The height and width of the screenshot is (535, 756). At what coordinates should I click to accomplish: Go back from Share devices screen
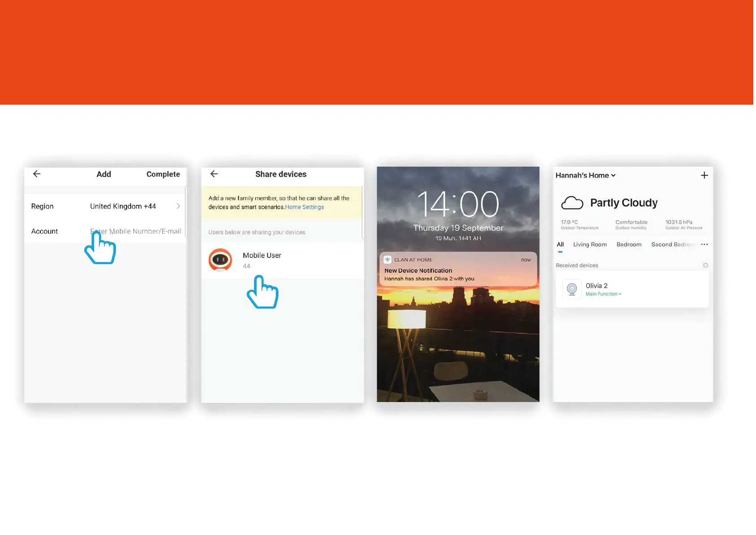tap(214, 174)
